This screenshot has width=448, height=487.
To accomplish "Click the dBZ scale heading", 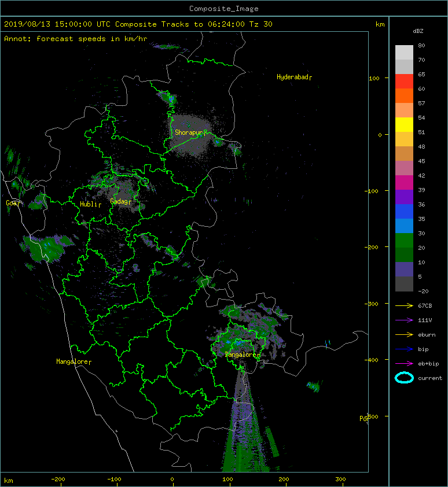I will click(x=418, y=31).
